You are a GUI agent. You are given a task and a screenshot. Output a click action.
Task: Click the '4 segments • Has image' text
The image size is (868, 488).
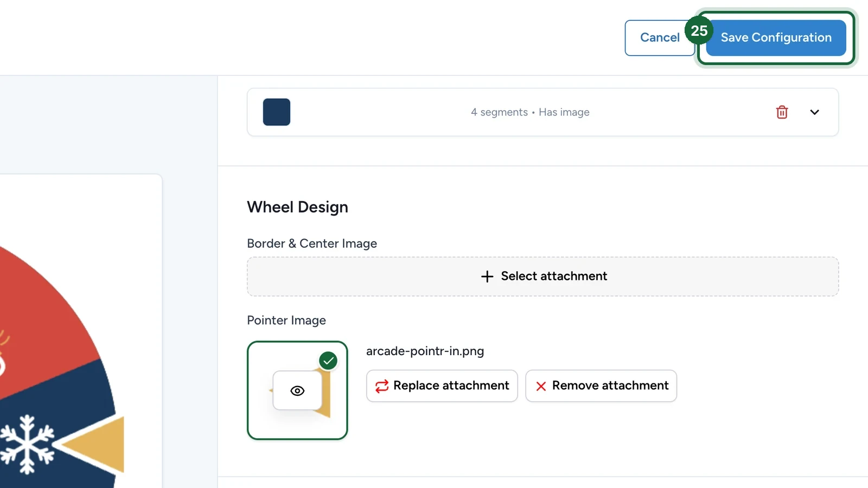[x=530, y=112]
